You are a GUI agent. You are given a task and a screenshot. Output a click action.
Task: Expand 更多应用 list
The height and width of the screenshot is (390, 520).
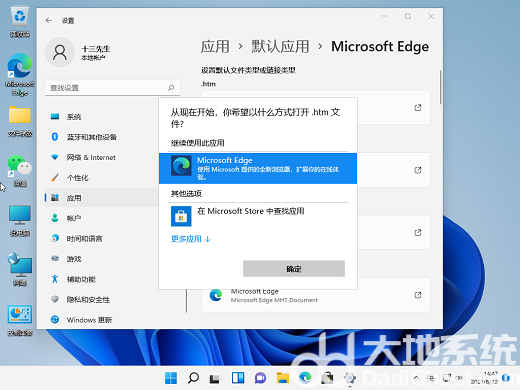click(191, 239)
